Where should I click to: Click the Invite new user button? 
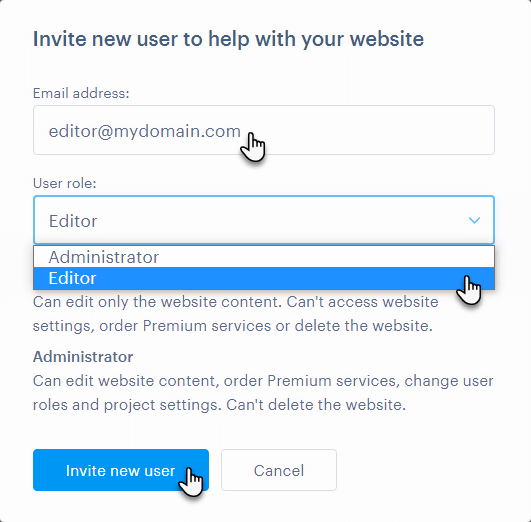121,470
